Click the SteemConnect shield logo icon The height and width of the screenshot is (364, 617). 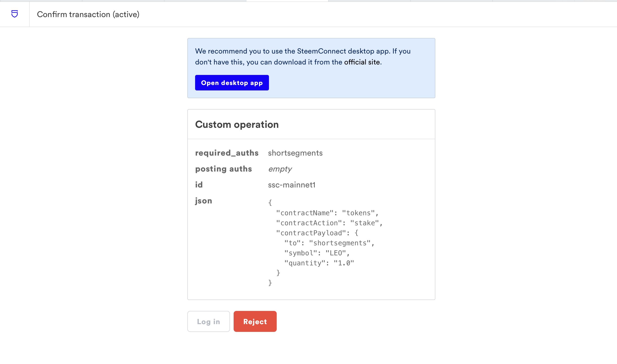[x=15, y=14]
